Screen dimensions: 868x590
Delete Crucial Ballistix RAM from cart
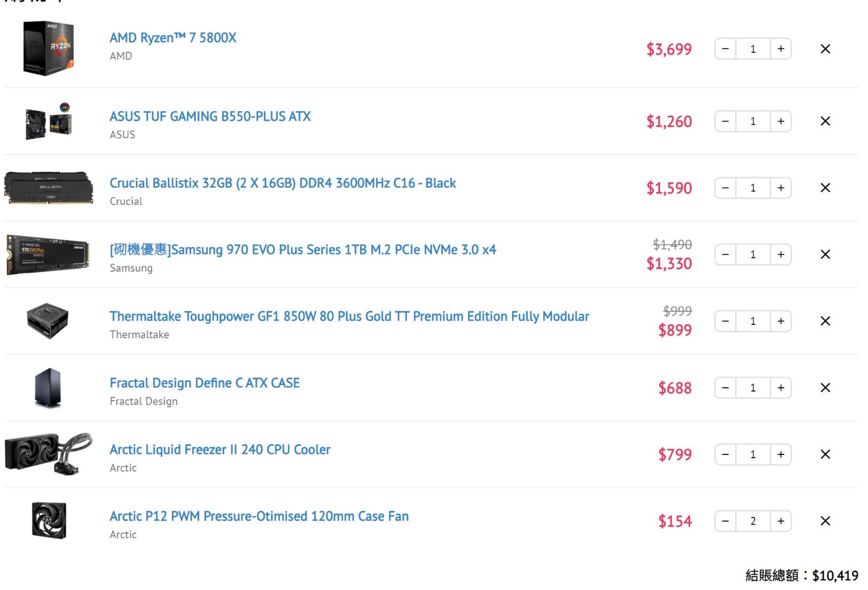[825, 188]
